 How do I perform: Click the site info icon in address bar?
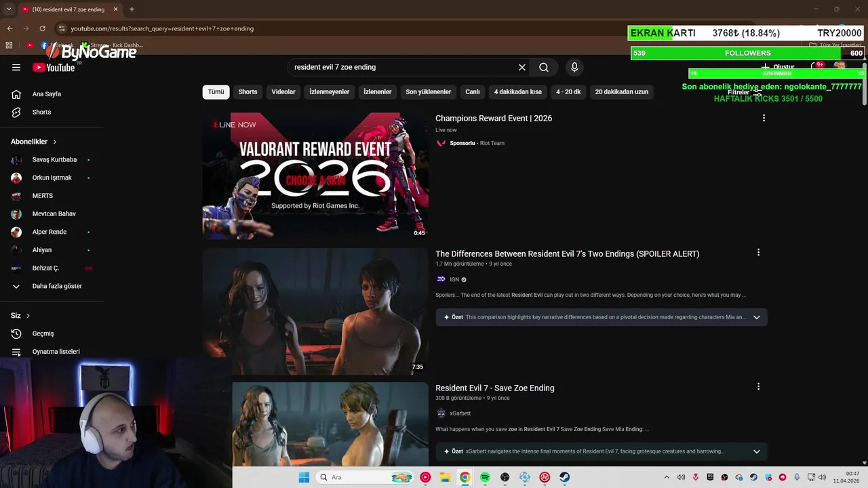pos(62,28)
